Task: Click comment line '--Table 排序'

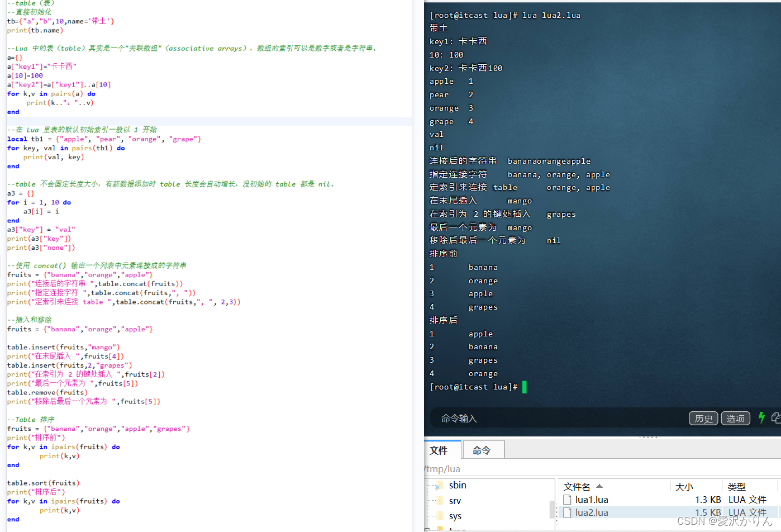Action: [x=31, y=419]
